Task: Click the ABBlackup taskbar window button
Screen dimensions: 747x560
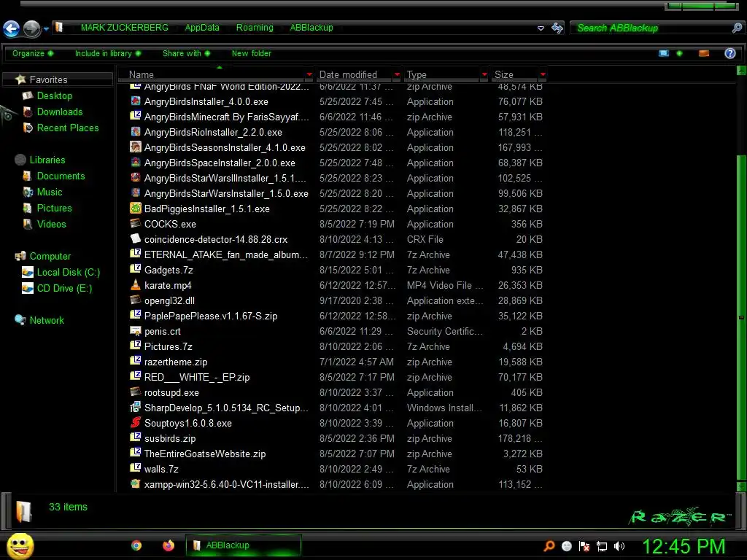Action: point(244,545)
